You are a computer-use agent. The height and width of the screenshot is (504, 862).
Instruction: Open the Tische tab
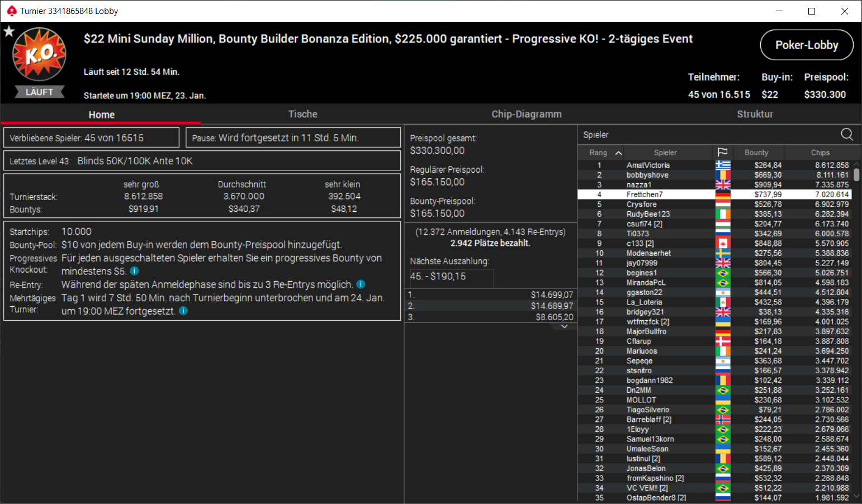[302, 114]
